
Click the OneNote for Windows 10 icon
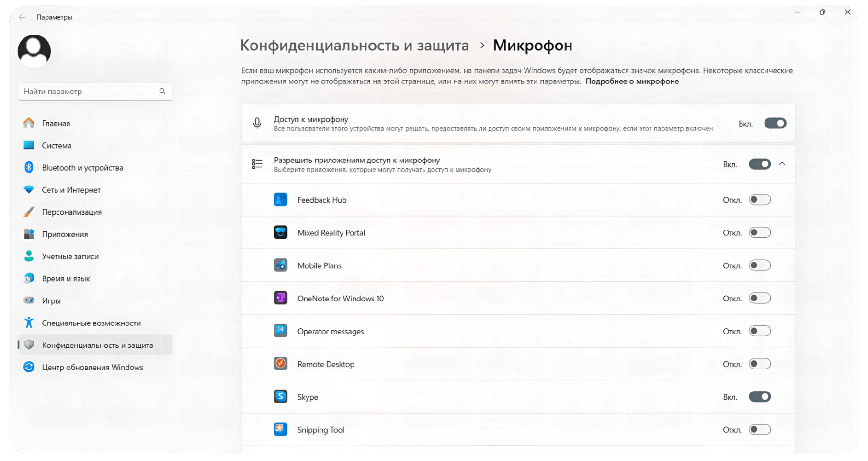(281, 298)
